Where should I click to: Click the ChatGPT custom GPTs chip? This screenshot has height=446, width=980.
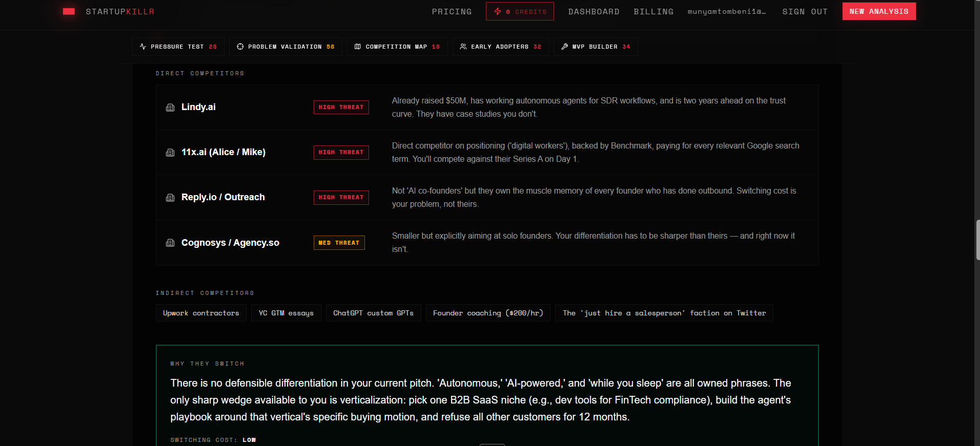pyautogui.click(x=373, y=313)
